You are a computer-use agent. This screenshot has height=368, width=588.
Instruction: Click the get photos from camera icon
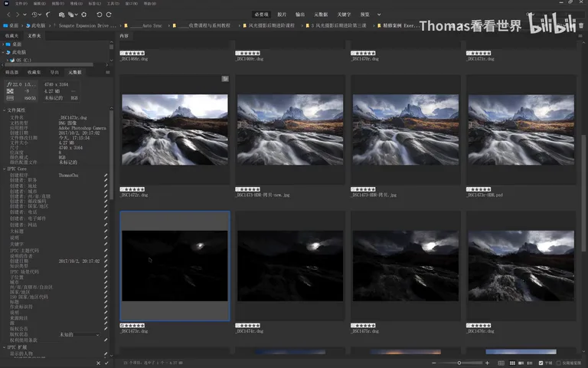tap(61, 15)
